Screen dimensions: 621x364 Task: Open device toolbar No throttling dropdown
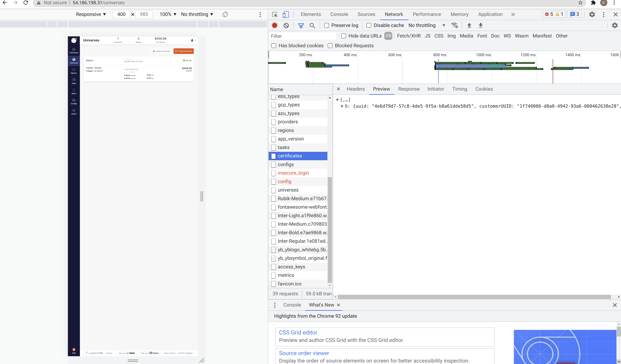click(x=197, y=14)
